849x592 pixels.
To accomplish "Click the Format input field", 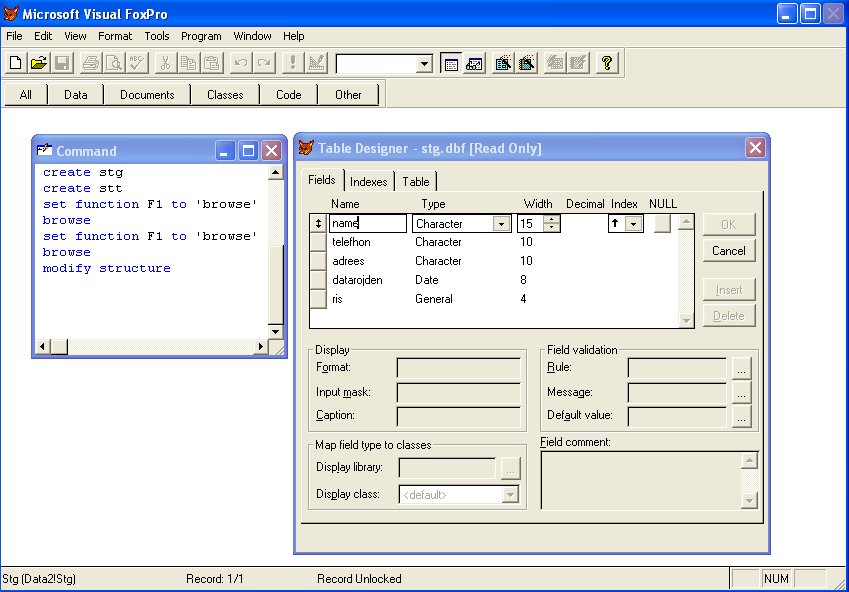I will click(459, 368).
